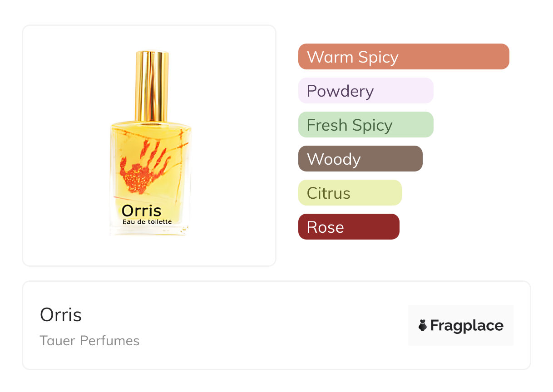Choose the Fresh Spicy accord bar
Screen dimensions: 553x392
click(x=365, y=125)
